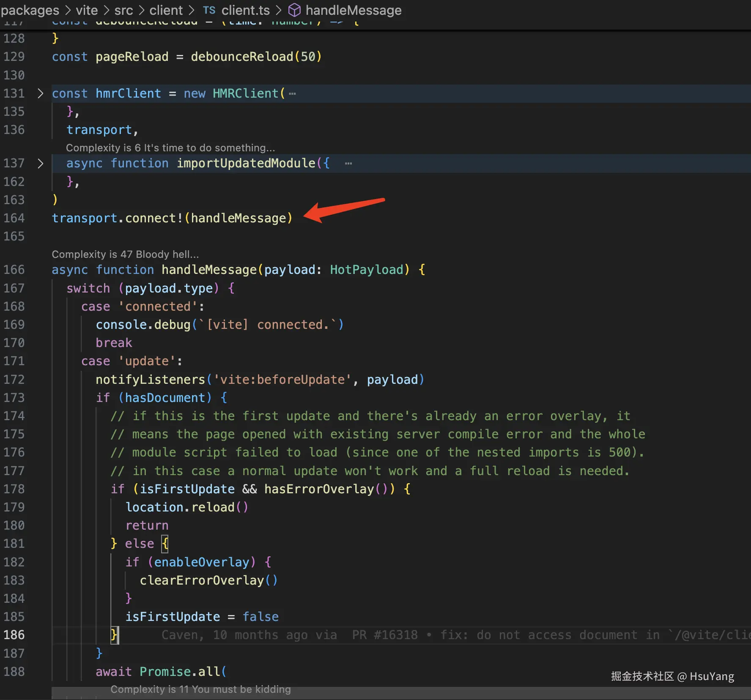751x700 pixels.
Task: Expand folded hmrClient block at line 131
Action: 40,93
